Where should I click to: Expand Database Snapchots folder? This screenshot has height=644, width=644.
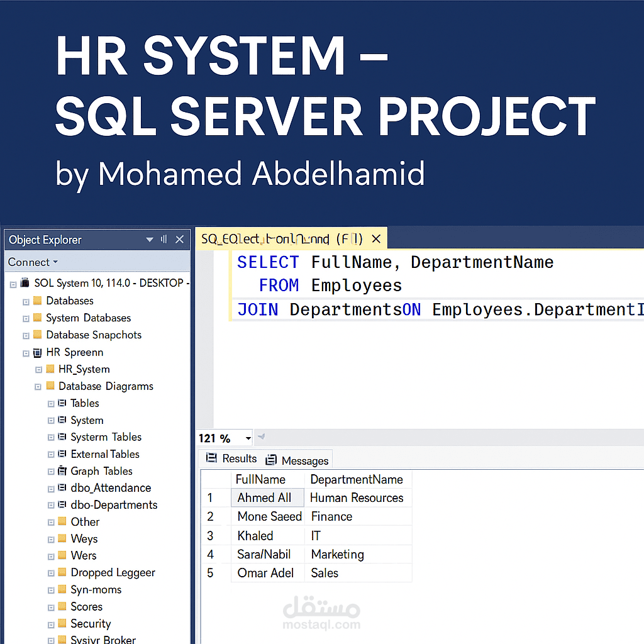tap(26, 336)
